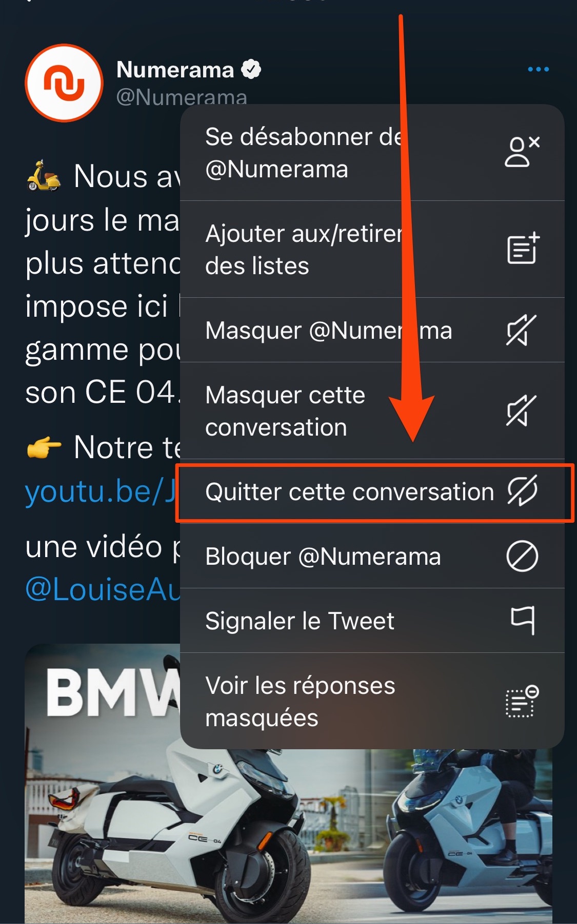Click the hidden replies icon
This screenshot has width=577, height=924.
pyautogui.click(x=522, y=701)
